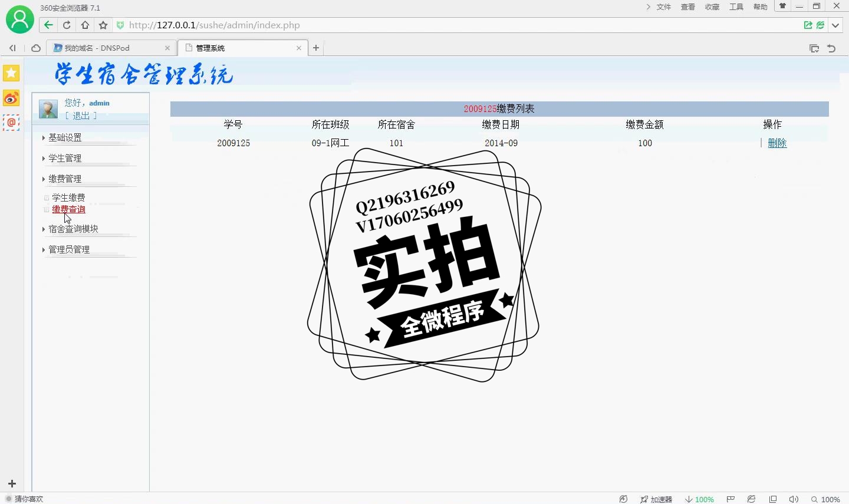Click the admin avatar thumbnail
Image resolution: width=849 pixels, height=504 pixels.
coord(48,109)
